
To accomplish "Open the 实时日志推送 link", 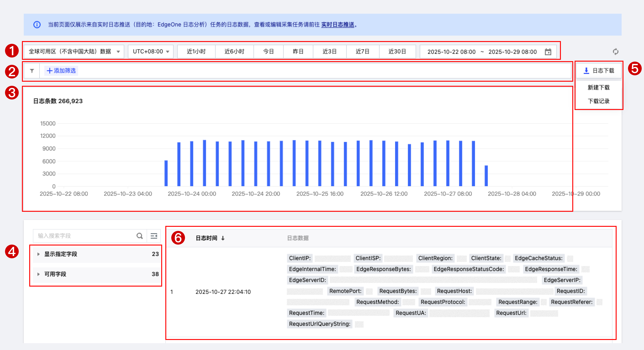I will coord(338,24).
